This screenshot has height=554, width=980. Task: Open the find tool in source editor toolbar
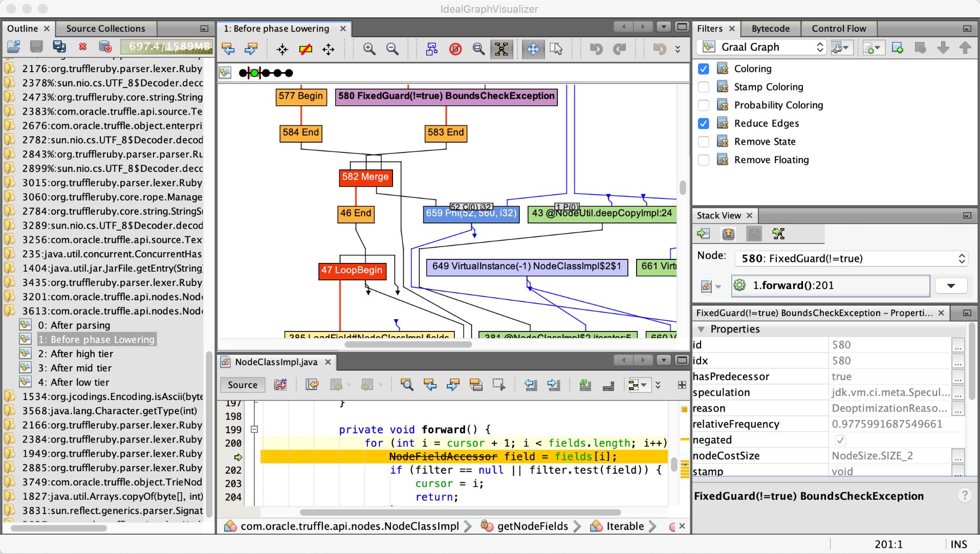[x=407, y=385]
